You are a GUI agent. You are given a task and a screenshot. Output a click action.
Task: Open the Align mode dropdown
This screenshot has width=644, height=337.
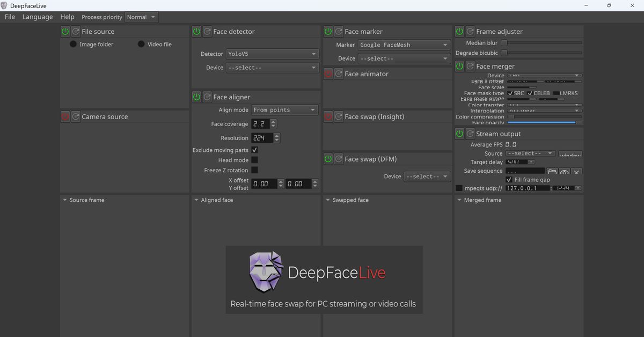(284, 110)
